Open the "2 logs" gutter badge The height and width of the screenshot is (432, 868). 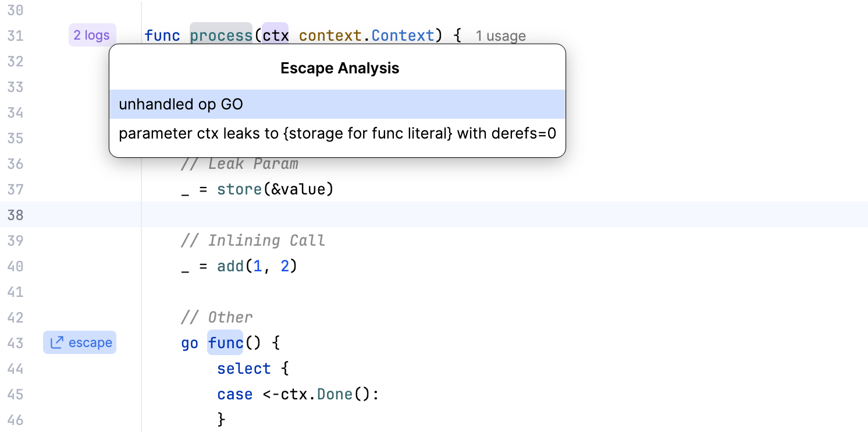(92, 36)
